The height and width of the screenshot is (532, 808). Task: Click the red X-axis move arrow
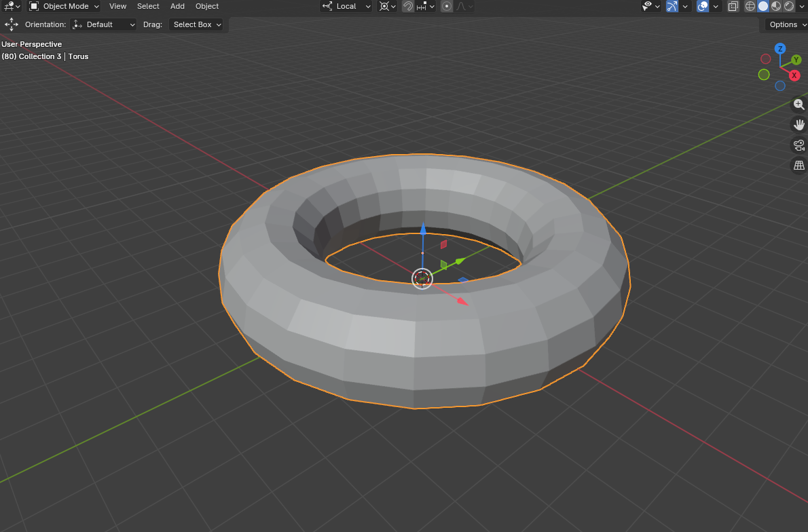pos(462,301)
